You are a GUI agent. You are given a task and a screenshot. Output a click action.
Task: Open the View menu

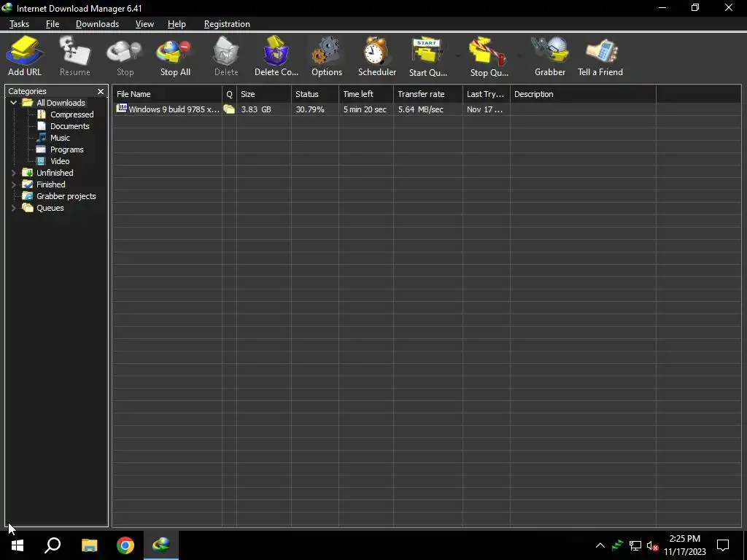pyautogui.click(x=144, y=24)
